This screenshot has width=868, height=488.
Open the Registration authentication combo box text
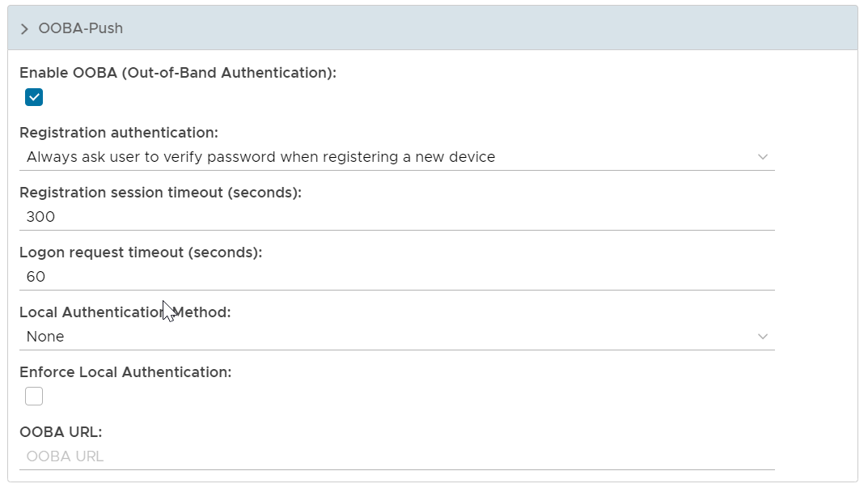260,157
